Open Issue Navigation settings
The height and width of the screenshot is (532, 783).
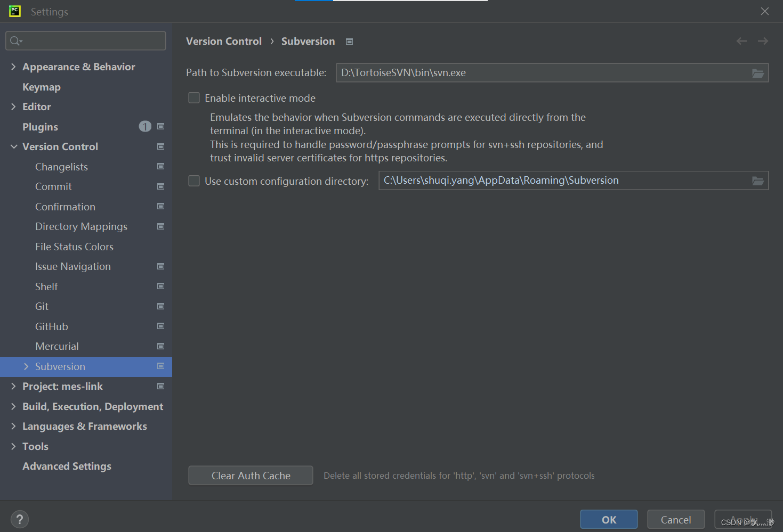tap(73, 266)
